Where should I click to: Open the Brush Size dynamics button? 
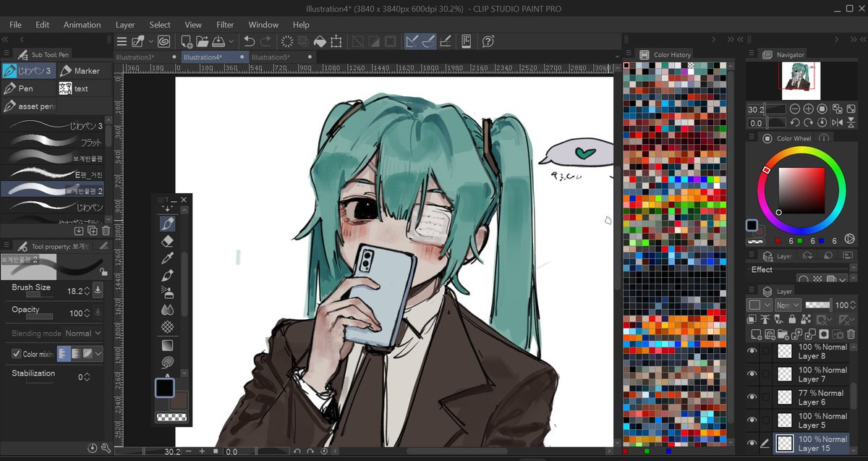(x=98, y=290)
